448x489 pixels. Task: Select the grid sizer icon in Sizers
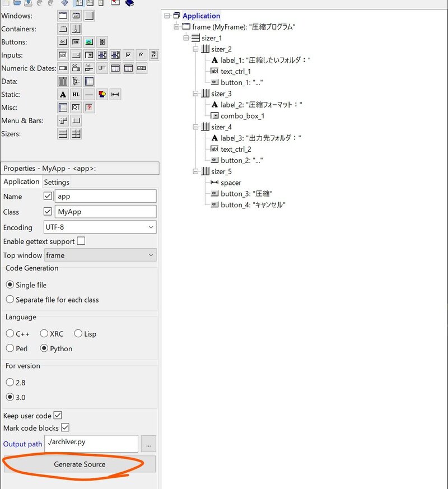pos(76,133)
